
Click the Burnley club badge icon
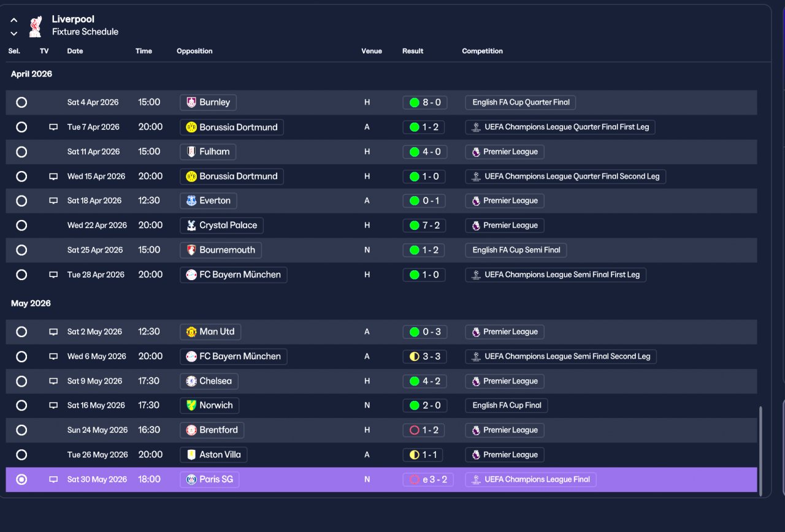(x=191, y=102)
